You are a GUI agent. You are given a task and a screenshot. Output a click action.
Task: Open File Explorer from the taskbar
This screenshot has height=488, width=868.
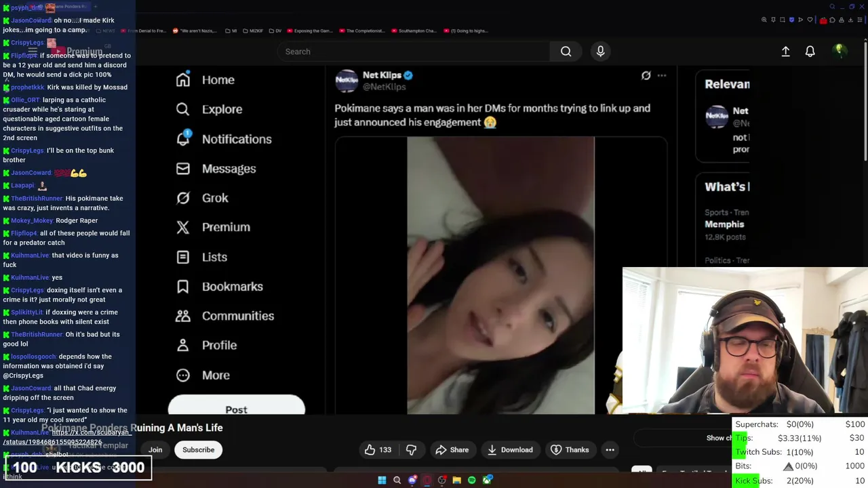pos(457,480)
